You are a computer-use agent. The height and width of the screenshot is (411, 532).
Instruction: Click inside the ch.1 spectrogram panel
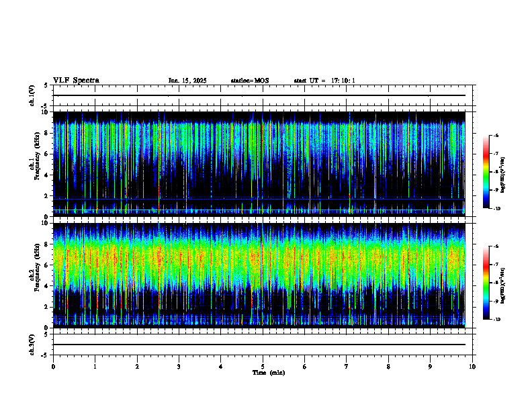pyautogui.click(x=259, y=164)
